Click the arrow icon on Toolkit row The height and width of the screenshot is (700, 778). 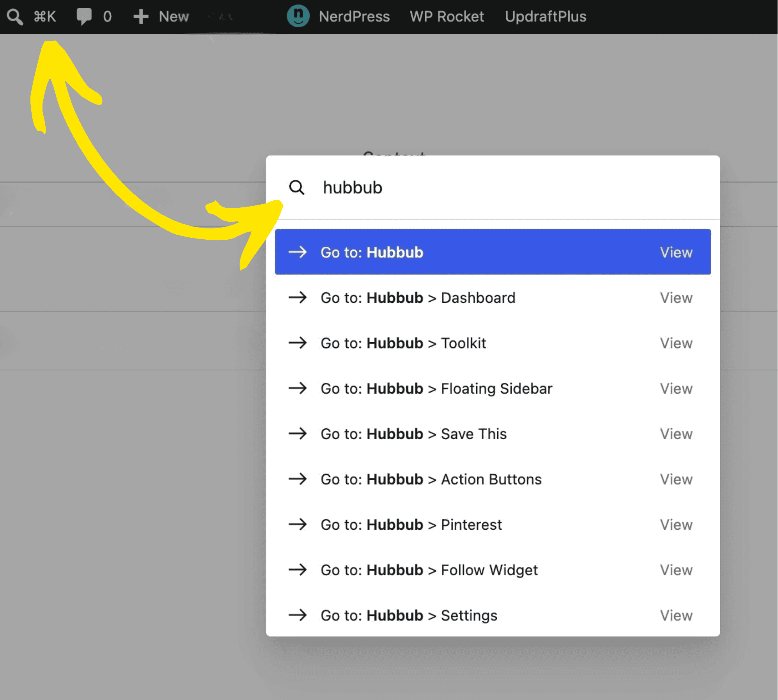[x=298, y=343]
